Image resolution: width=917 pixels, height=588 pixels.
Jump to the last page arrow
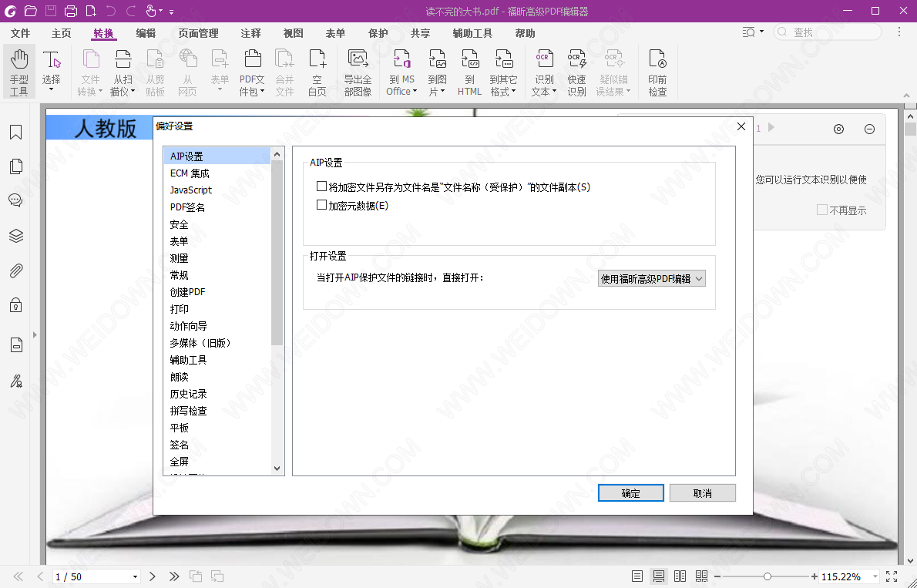[173, 576]
